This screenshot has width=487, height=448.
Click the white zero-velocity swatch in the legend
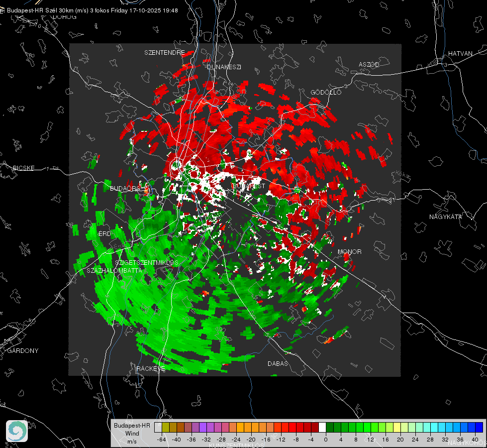pos(322,427)
